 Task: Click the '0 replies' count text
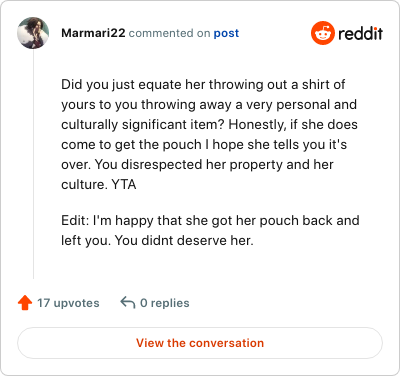165,303
